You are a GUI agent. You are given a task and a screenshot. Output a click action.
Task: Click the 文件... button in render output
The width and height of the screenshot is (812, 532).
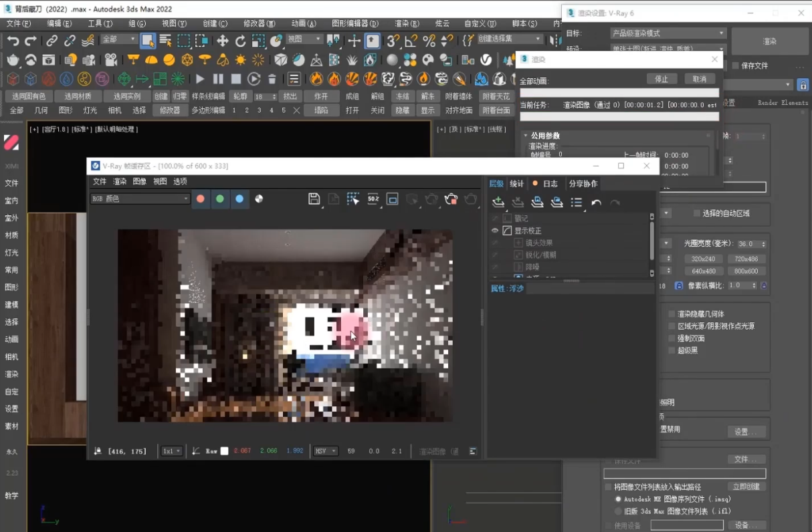[x=746, y=459]
